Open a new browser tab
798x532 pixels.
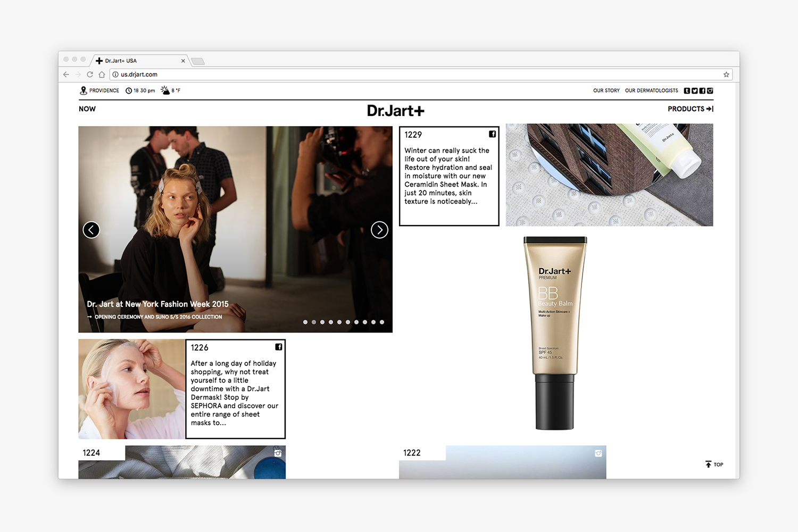point(198,61)
